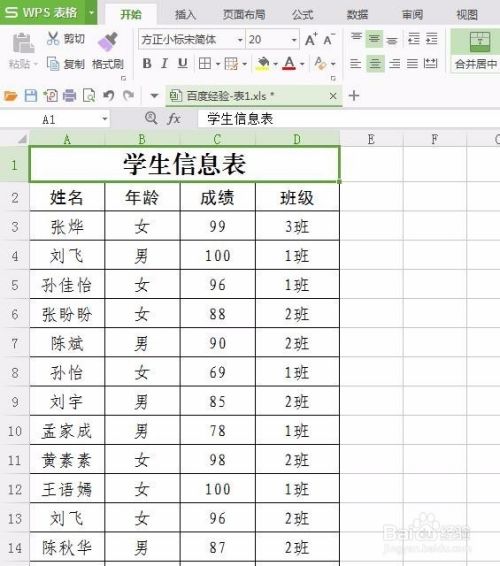
Task: Expand quick access toolbar dropdown arrow
Action: (154, 96)
